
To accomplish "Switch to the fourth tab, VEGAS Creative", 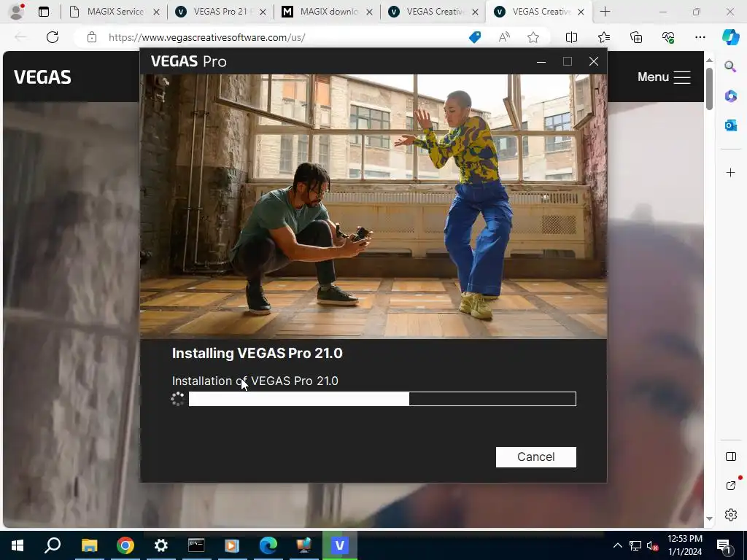I will [433, 12].
